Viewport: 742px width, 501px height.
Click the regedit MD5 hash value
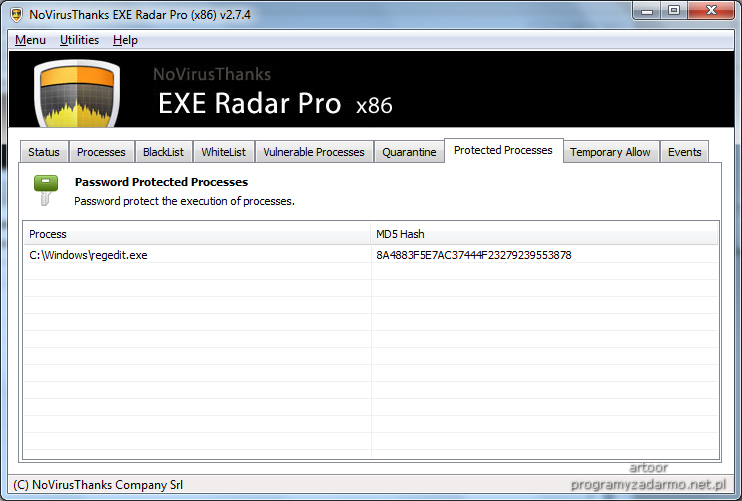point(474,255)
